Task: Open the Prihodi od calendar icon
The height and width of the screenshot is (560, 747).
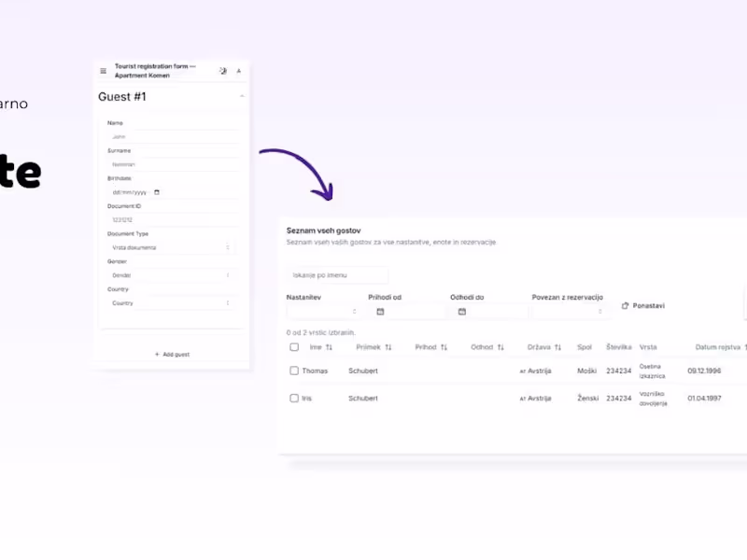Action: click(380, 312)
